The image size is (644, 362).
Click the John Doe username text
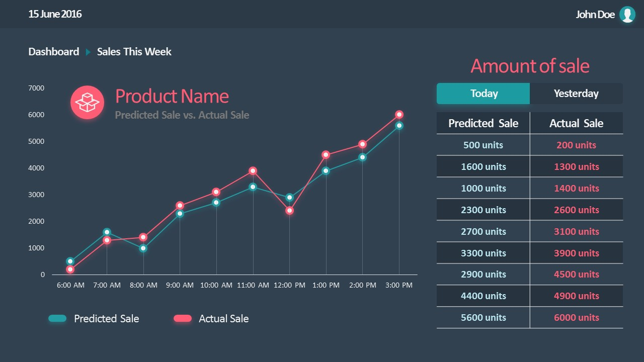click(595, 15)
